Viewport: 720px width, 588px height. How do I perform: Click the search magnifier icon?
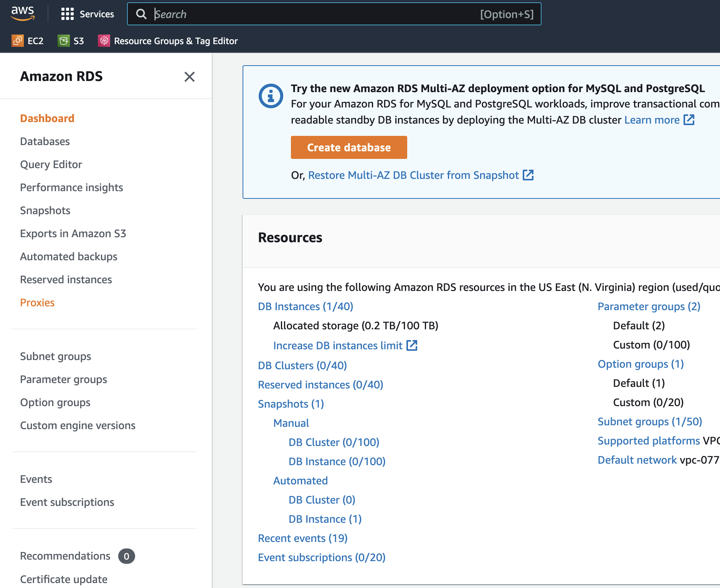pyautogui.click(x=141, y=14)
